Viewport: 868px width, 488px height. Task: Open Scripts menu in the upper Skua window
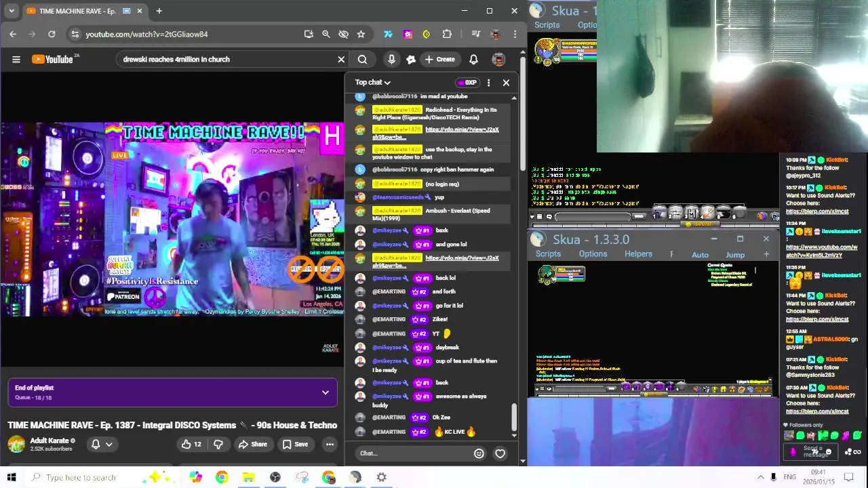pos(547,25)
